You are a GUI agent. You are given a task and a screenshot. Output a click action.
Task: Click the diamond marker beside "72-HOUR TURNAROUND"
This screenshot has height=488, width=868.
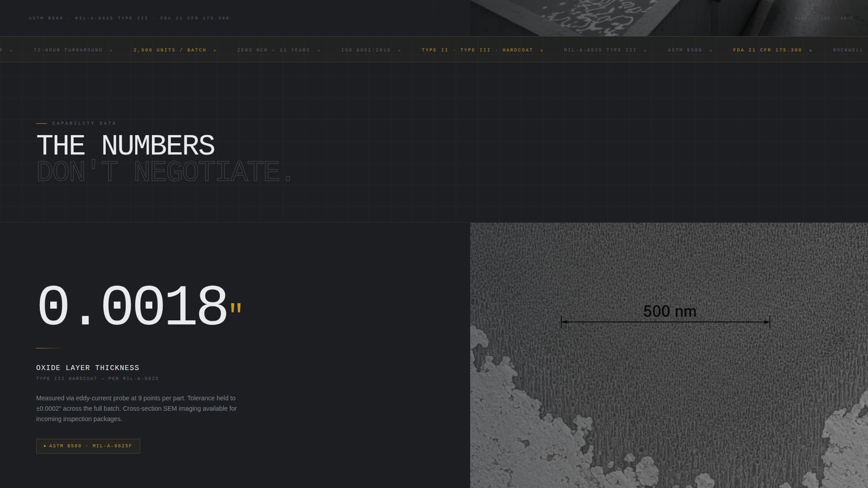pyautogui.click(x=110, y=50)
